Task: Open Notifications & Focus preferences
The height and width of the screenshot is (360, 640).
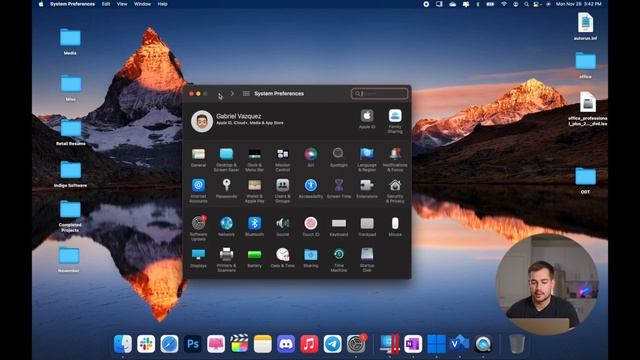Action: point(395,159)
